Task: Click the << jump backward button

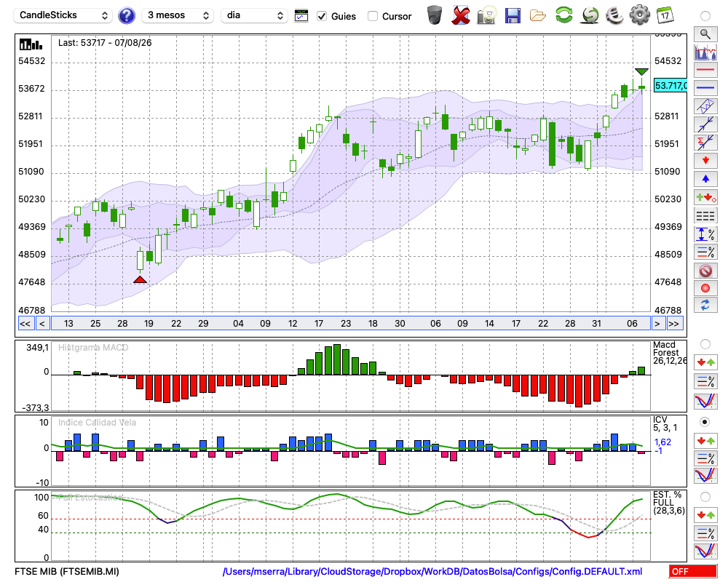Action: 25,324
